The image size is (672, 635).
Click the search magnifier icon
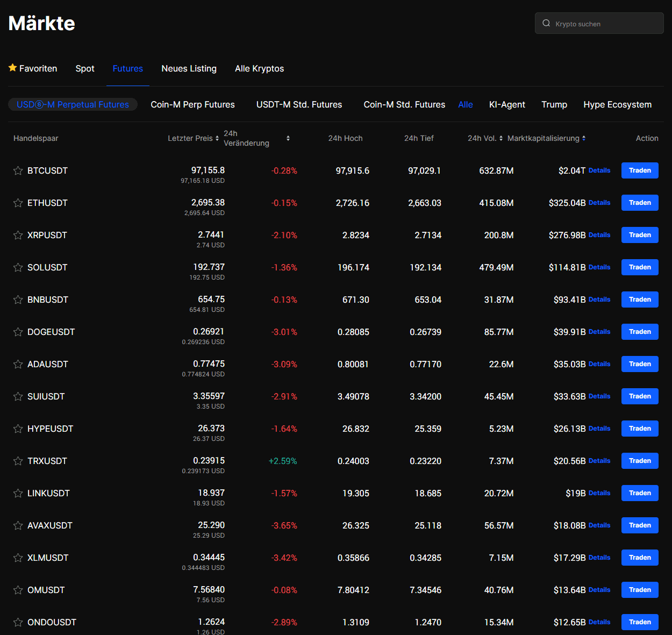(546, 23)
